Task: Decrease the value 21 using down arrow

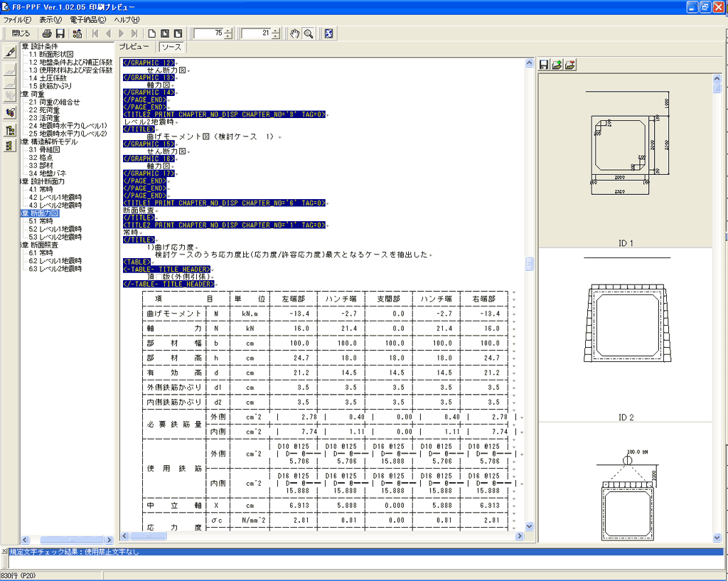Action: point(276,36)
